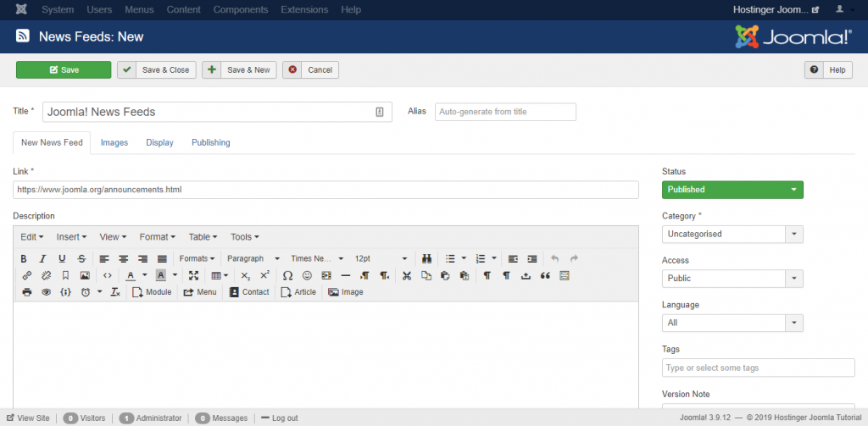Viewport: 868px width, 426px height.
Task: Click the fullscreen editor icon
Action: pos(193,275)
